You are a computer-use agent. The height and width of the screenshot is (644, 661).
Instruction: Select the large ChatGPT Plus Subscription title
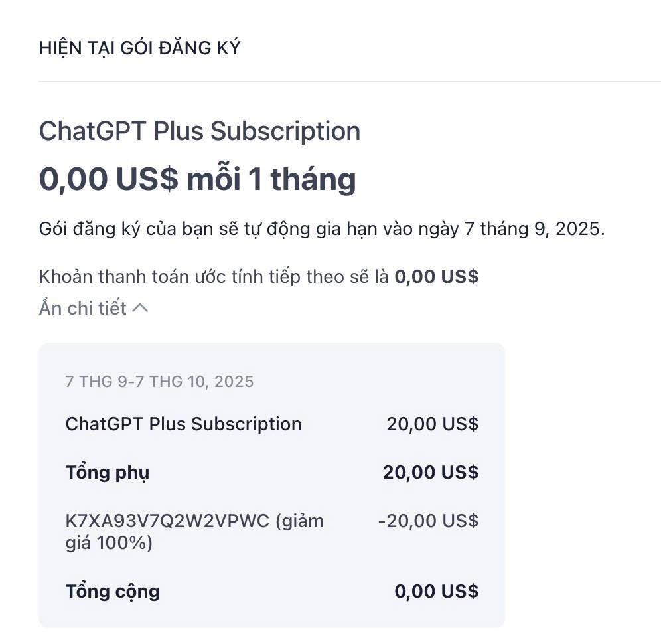(x=199, y=131)
